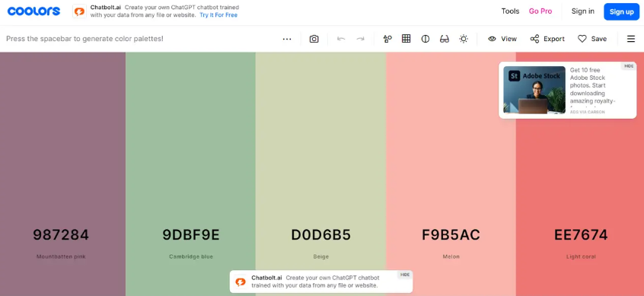Image resolution: width=644 pixels, height=296 pixels.
Task: Click the Beige color name
Action: point(321,256)
